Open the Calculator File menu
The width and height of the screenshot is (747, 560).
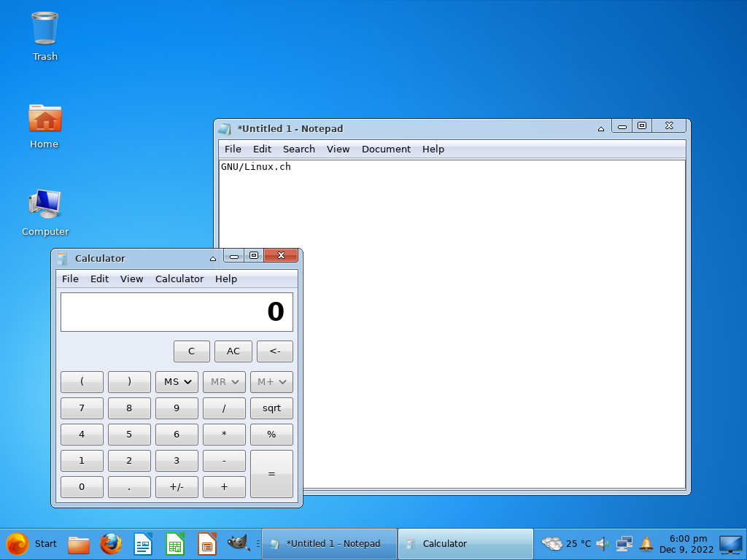pyautogui.click(x=70, y=279)
